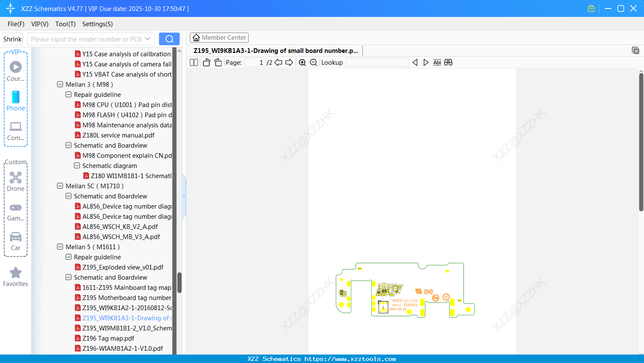The image size is (644, 363).
Task: Collapse the Meilan 3 ( M98 ) node
Action: coord(60,84)
